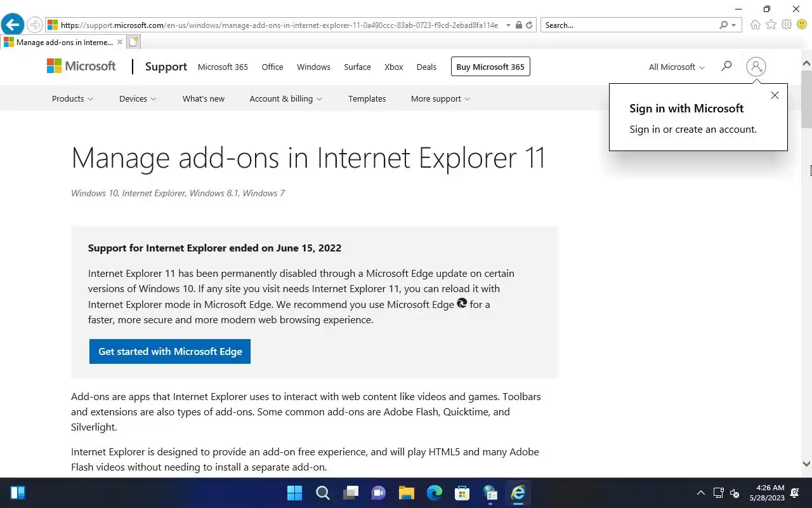Expand Products menu
The height and width of the screenshot is (508, 812).
pos(72,98)
